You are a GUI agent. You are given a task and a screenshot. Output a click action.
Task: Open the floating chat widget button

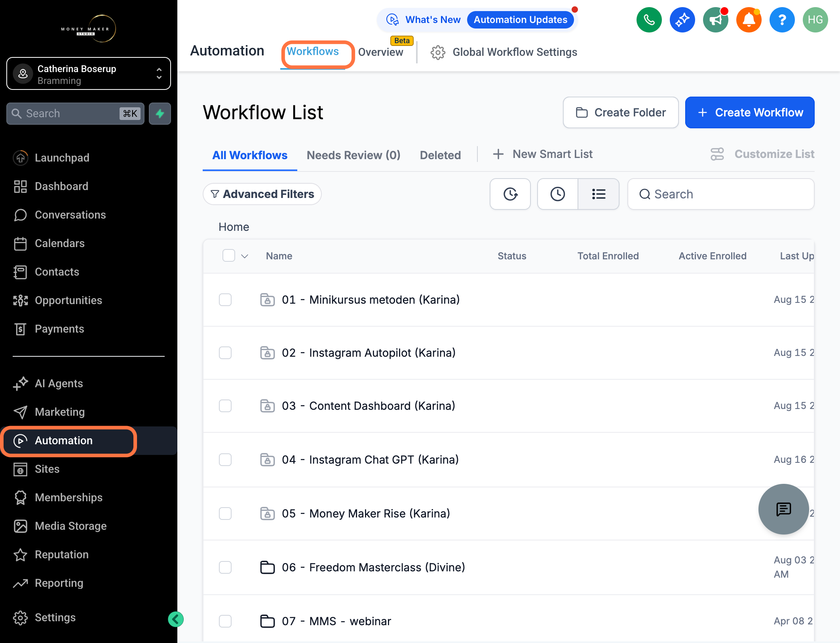tap(783, 509)
